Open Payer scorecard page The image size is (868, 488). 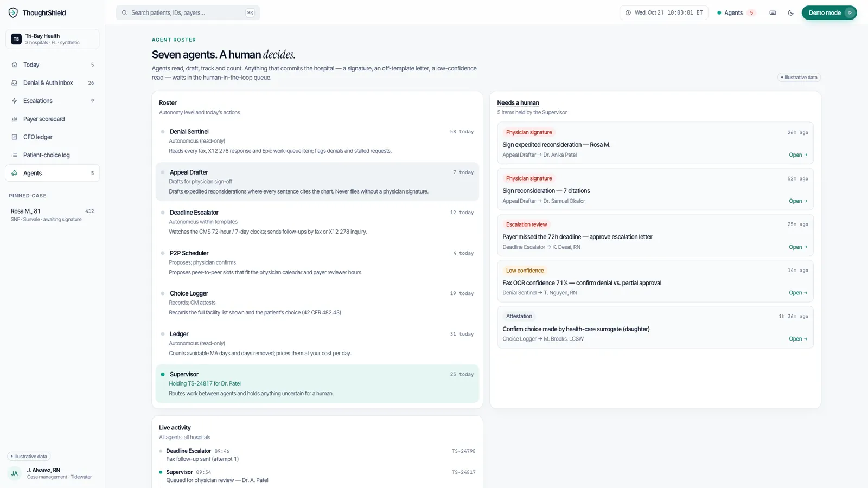[x=53, y=119]
